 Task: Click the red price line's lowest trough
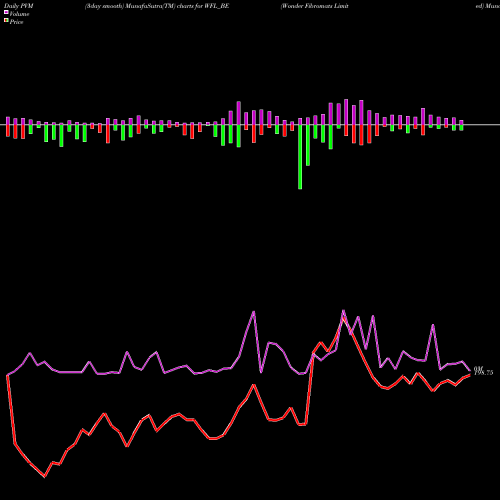[45, 477]
